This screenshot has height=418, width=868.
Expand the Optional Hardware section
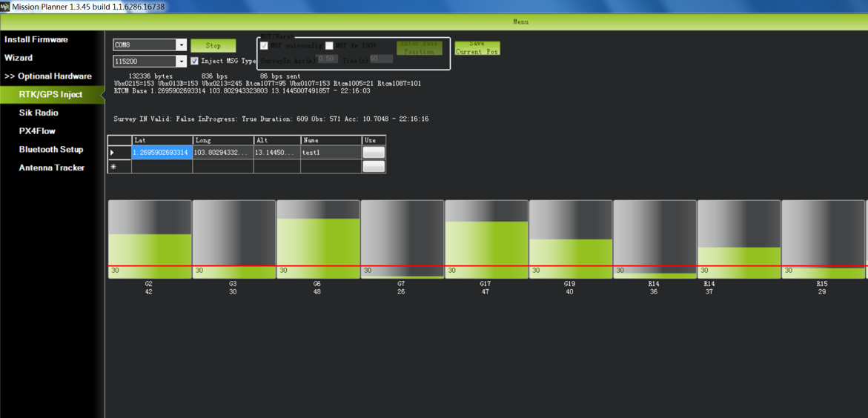(x=48, y=76)
